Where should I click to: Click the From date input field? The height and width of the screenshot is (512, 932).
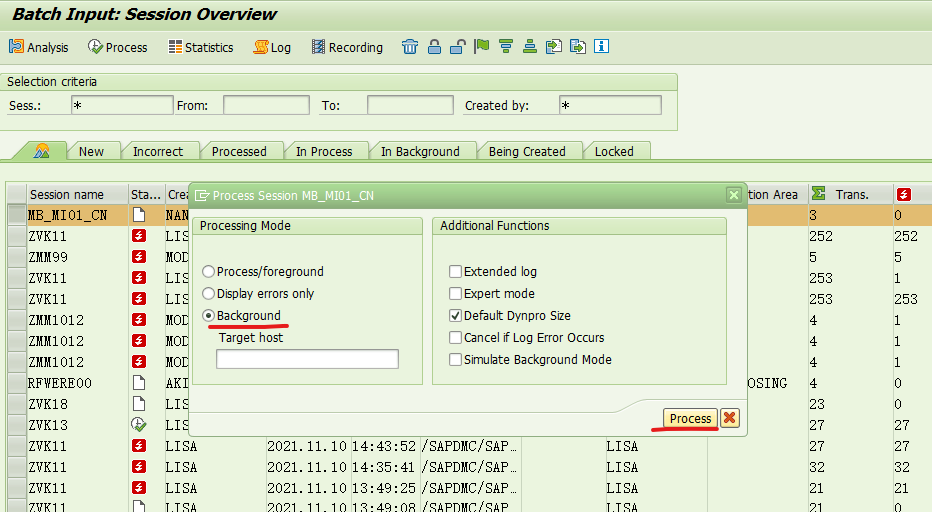pos(266,105)
